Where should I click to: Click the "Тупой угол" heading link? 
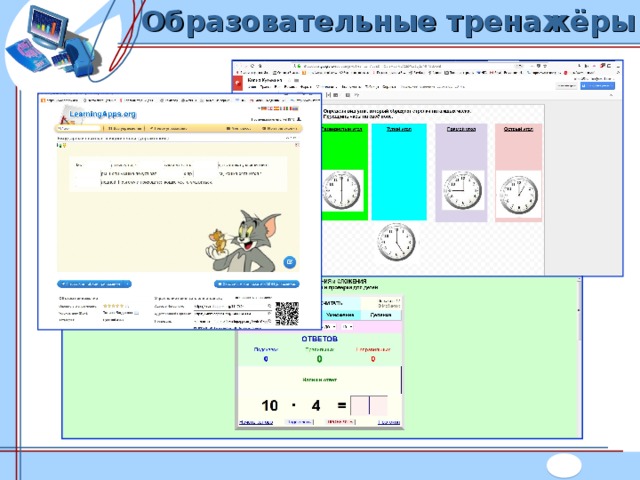399,129
